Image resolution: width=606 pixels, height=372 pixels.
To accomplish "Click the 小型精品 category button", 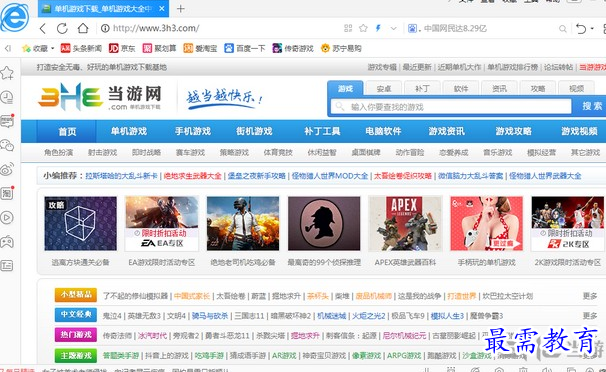I will (76, 295).
